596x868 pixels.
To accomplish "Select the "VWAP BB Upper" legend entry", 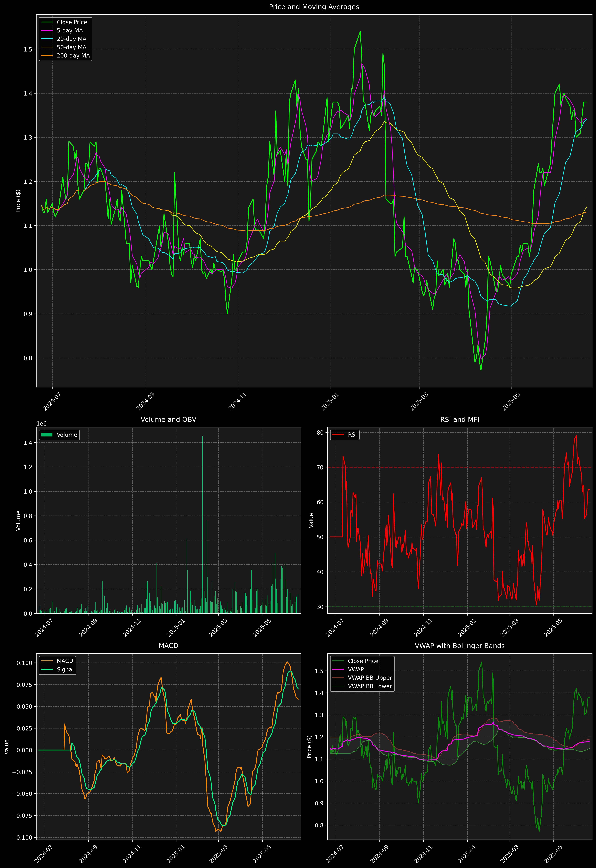I will (x=370, y=678).
